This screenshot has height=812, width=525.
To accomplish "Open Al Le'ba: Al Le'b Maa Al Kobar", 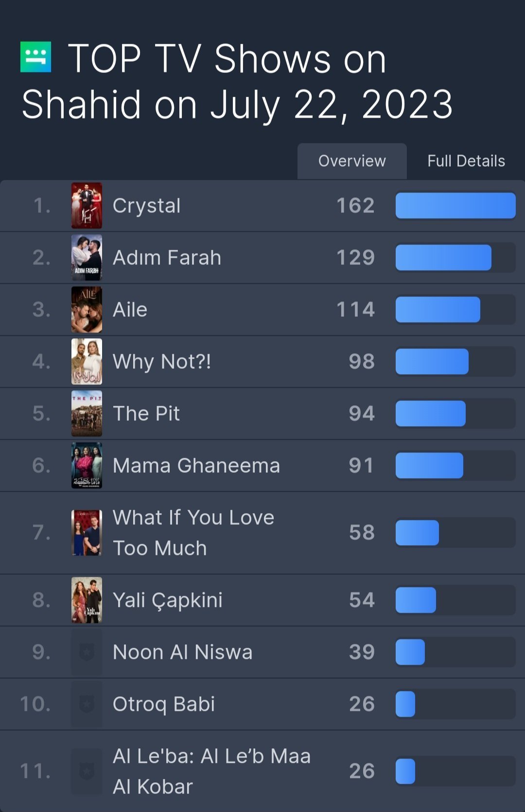I will [211, 771].
